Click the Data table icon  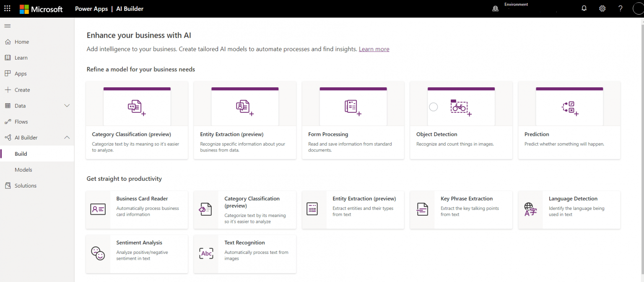coord(8,106)
